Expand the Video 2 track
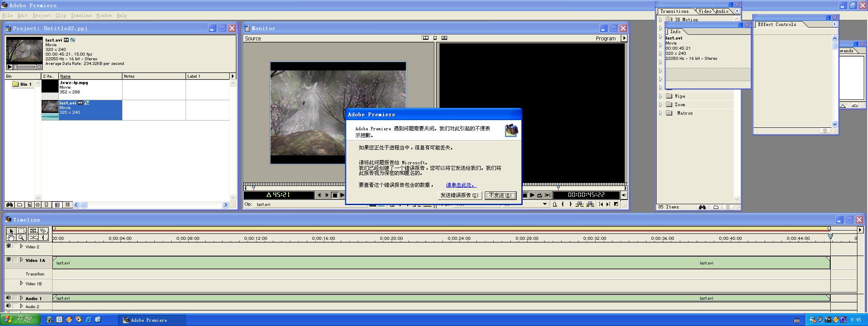The height and width of the screenshot is (326, 868). [22, 246]
